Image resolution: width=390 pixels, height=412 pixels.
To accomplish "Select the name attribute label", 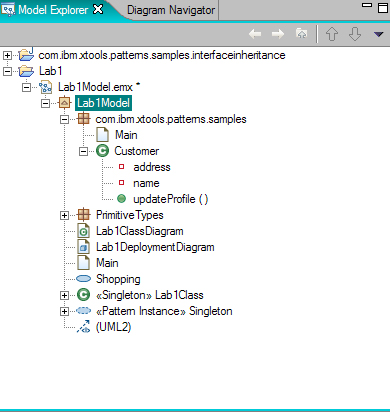I will pyautogui.click(x=146, y=183).
